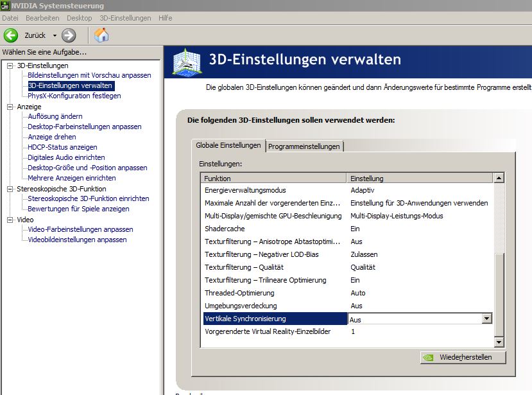Screen dimensions: 532x395
Task: Open the Bearbeiten menu
Action: pos(42,18)
